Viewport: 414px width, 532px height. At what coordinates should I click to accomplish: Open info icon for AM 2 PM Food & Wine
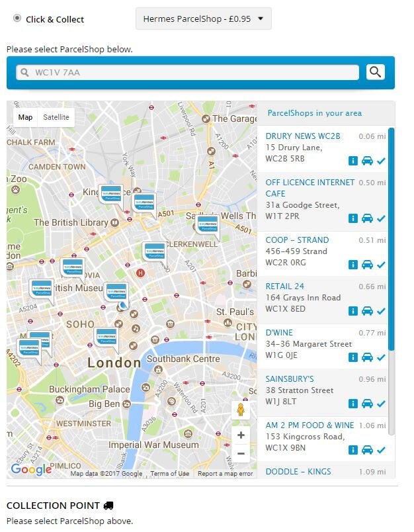click(353, 450)
